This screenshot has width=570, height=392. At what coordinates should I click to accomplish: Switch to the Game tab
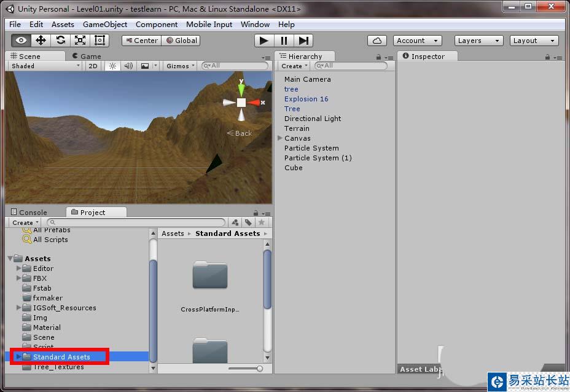(87, 57)
